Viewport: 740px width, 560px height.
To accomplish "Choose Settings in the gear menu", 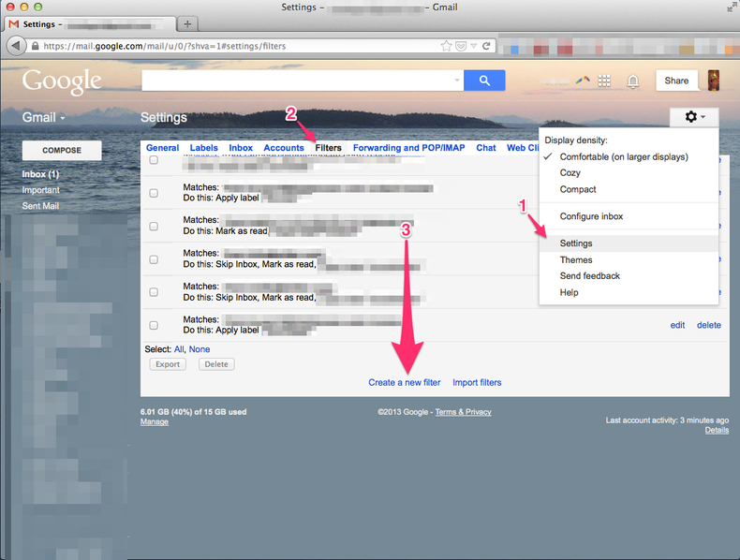I will tap(629, 243).
